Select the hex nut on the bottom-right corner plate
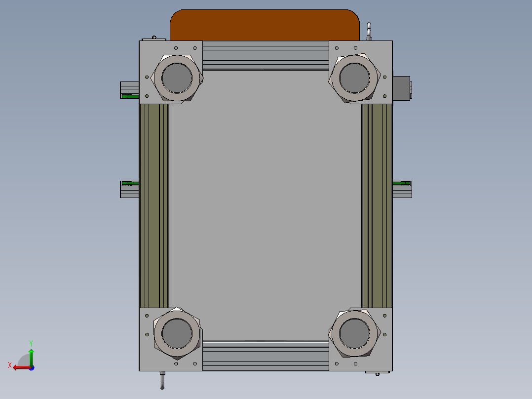Viewport: 532px width, 399px height. point(354,333)
